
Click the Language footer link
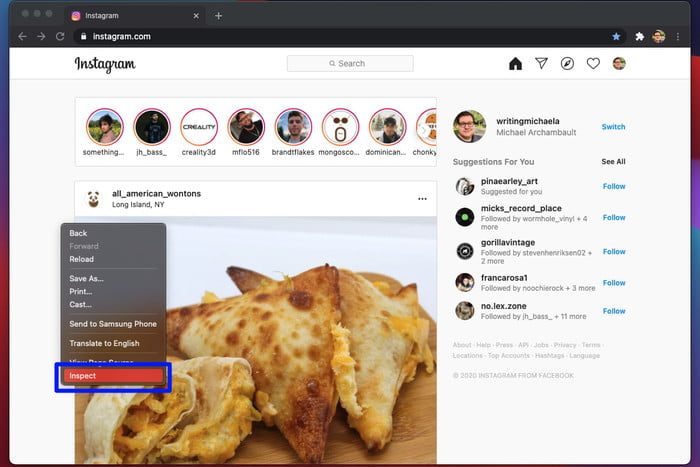pos(584,356)
